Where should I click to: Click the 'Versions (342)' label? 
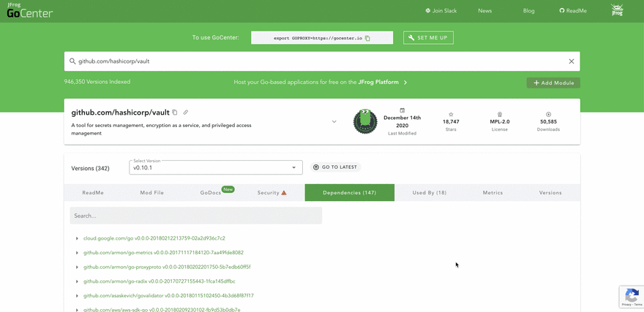tap(90, 169)
